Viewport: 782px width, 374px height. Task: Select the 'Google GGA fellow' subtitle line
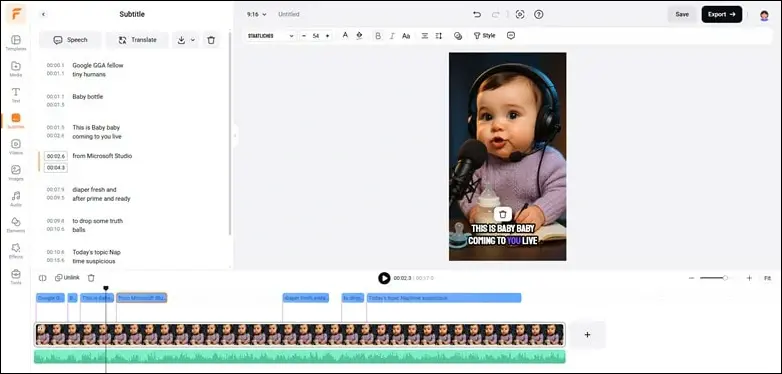point(98,65)
